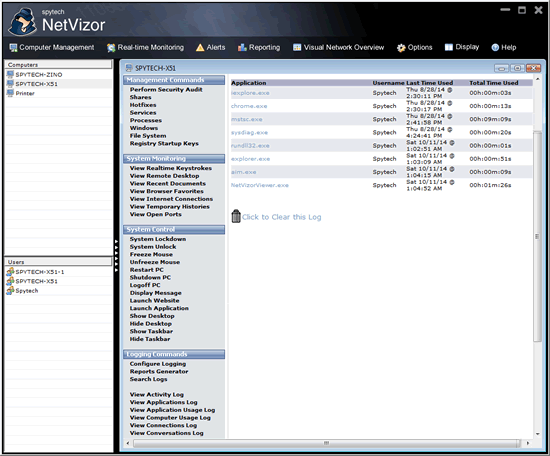The image size is (550, 456).
Task: Select View Application Usage Log
Action: [172, 410]
